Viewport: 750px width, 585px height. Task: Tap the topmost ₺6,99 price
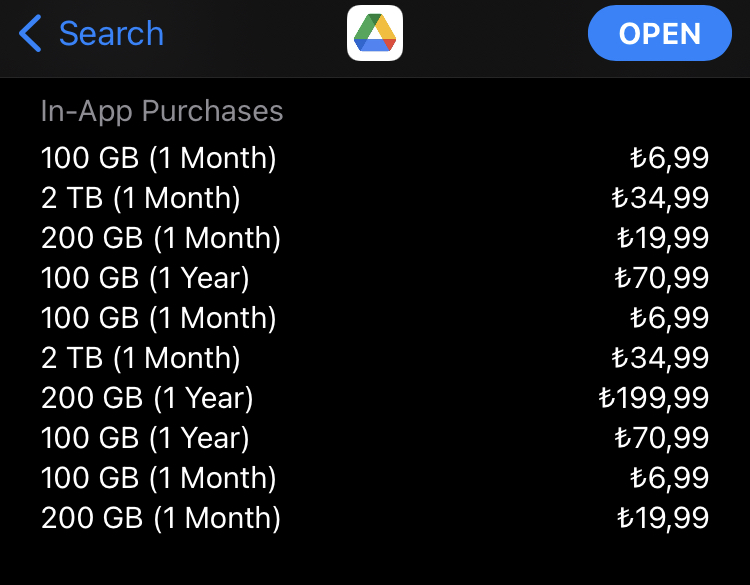click(x=669, y=158)
